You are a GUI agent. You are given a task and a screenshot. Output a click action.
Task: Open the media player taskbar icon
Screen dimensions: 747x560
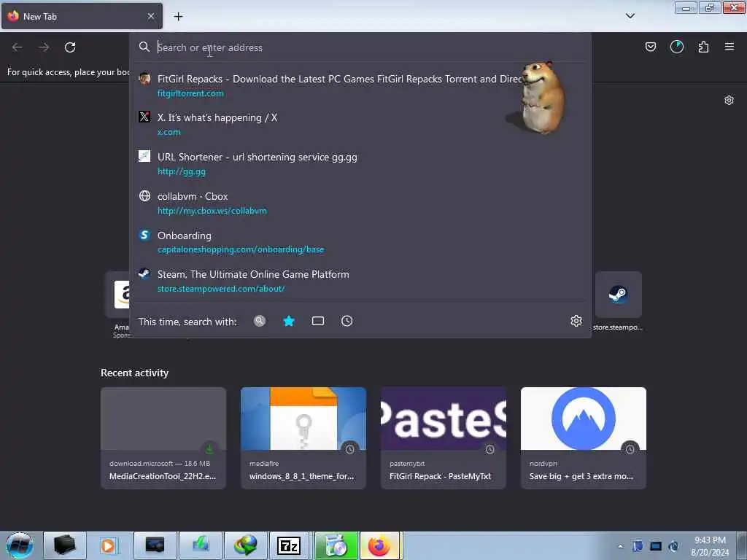109,545
